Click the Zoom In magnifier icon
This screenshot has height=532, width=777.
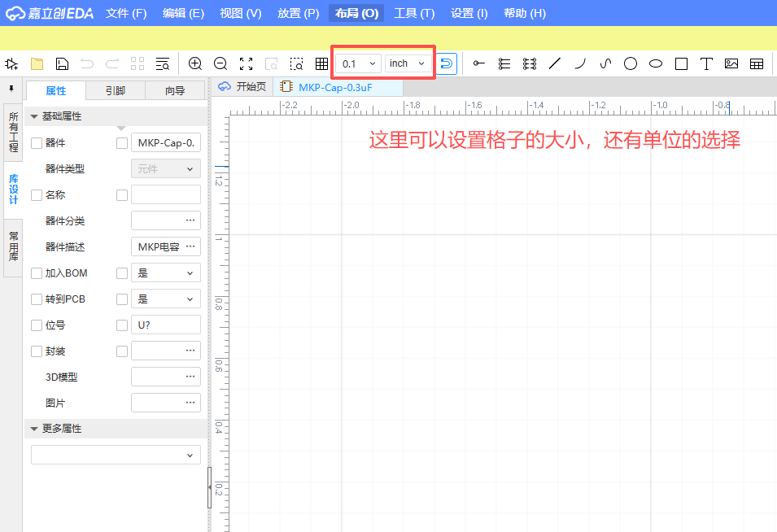[x=195, y=63]
